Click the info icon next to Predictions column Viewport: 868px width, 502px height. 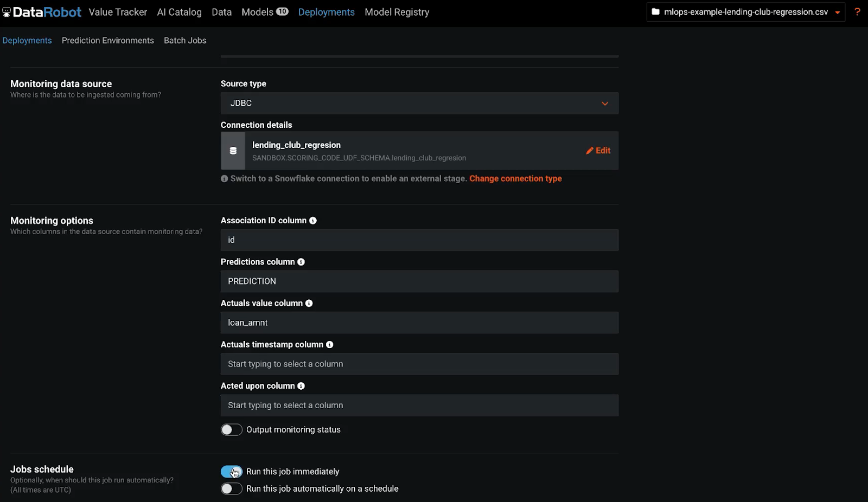point(301,262)
